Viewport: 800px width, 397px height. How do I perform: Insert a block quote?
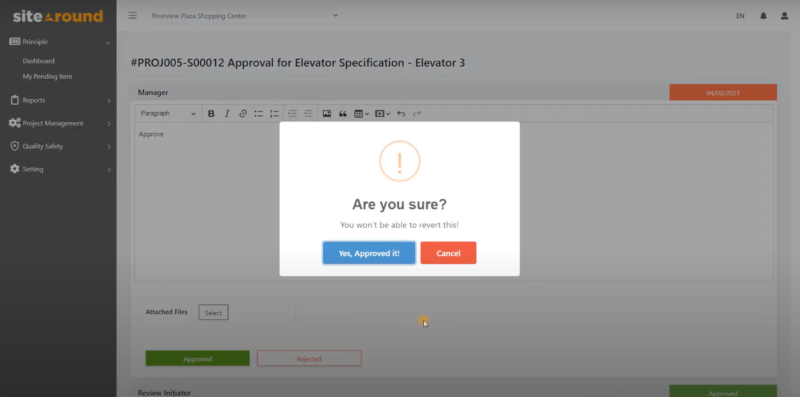coord(343,114)
